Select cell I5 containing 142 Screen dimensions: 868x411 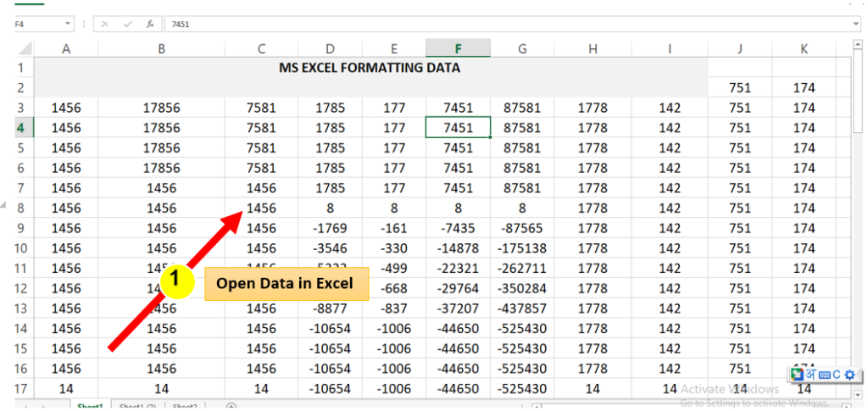670,147
